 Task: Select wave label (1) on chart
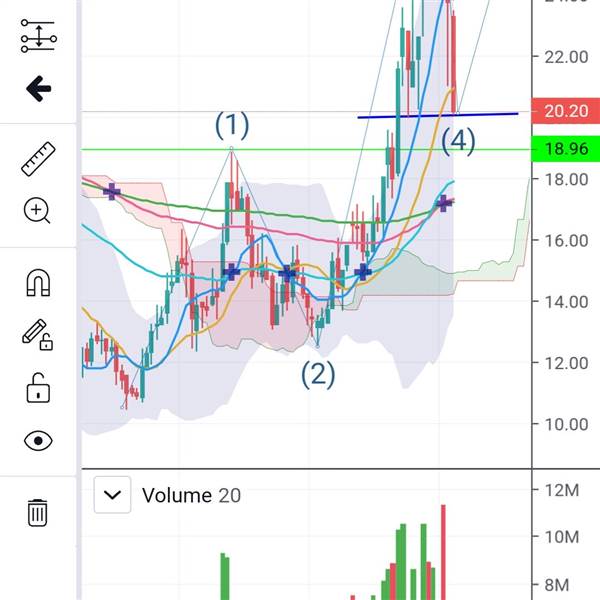click(x=232, y=125)
